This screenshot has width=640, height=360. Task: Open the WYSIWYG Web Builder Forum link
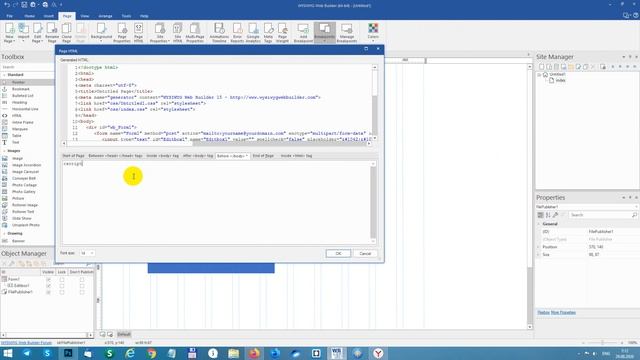(x=27, y=343)
